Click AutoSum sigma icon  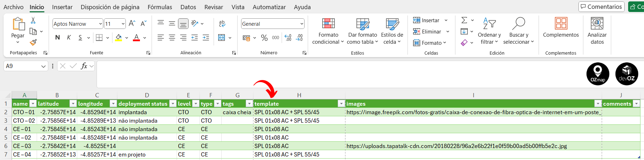coord(464,20)
